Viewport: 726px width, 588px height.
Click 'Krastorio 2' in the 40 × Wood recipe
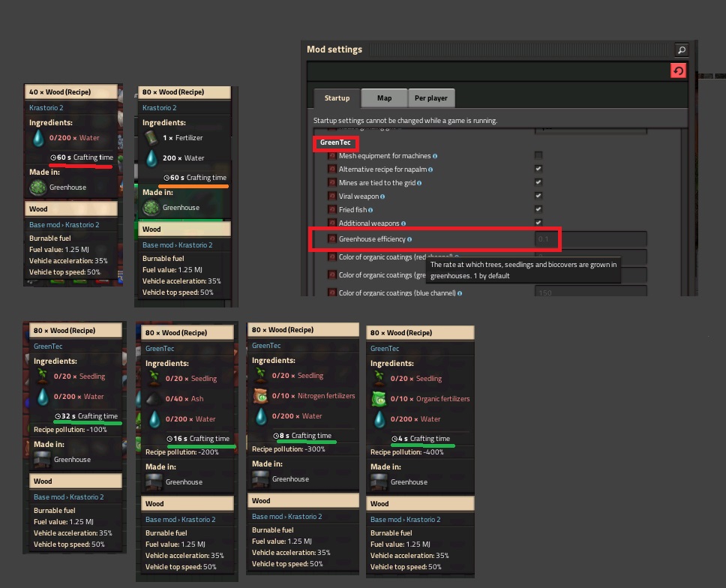click(x=46, y=108)
